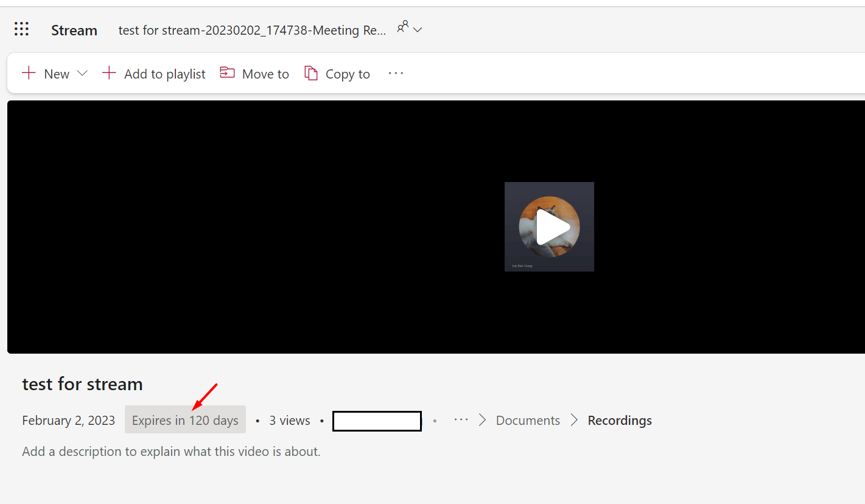
Task: Click Move to in command bar
Action: point(254,74)
